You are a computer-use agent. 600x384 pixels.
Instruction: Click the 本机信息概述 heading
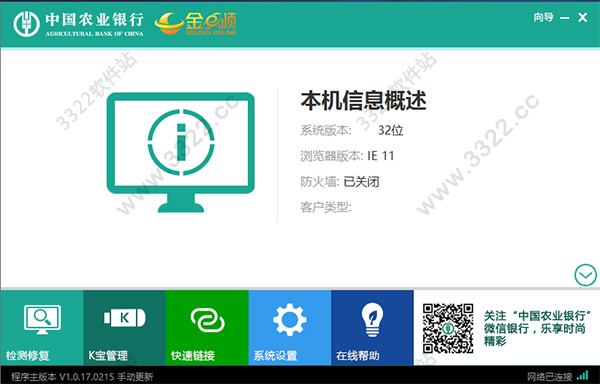[364, 101]
